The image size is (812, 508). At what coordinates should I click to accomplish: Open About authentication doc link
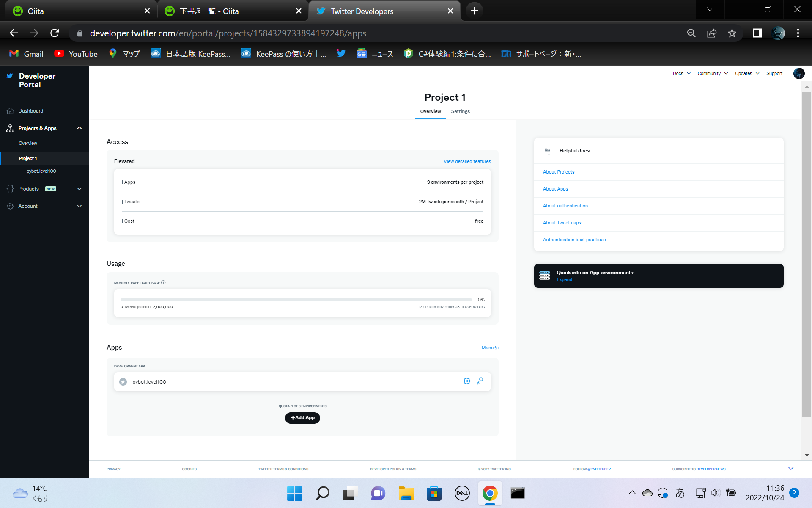pyautogui.click(x=565, y=206)
